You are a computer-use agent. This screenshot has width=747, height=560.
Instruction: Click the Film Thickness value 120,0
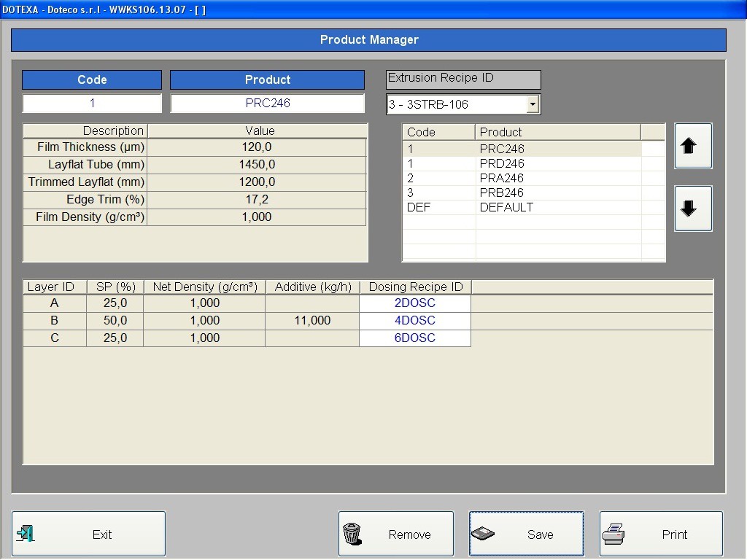click(257, 147)
